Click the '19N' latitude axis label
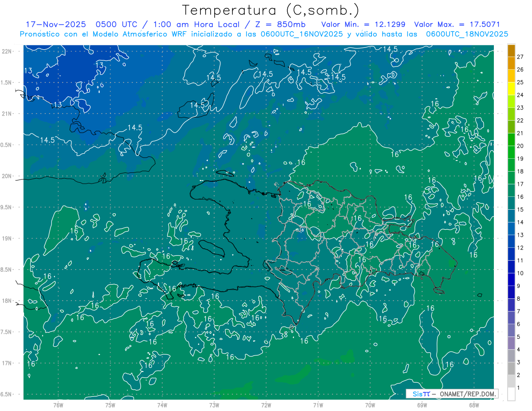 point(7,239)
